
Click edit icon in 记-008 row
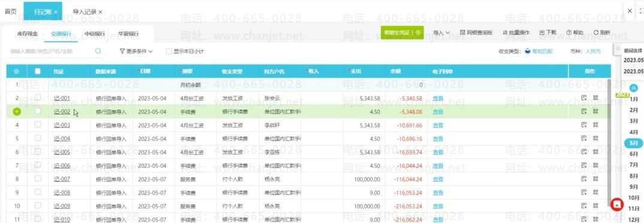(x=584, y=192)
